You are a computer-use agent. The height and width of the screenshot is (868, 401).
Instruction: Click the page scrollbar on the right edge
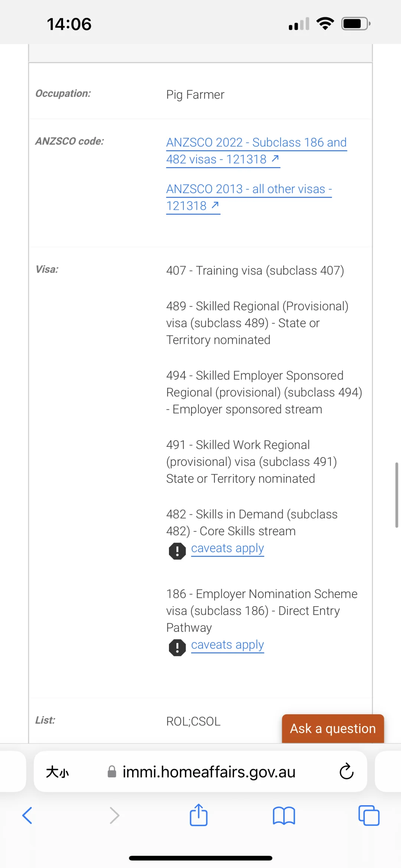[397, 495]
